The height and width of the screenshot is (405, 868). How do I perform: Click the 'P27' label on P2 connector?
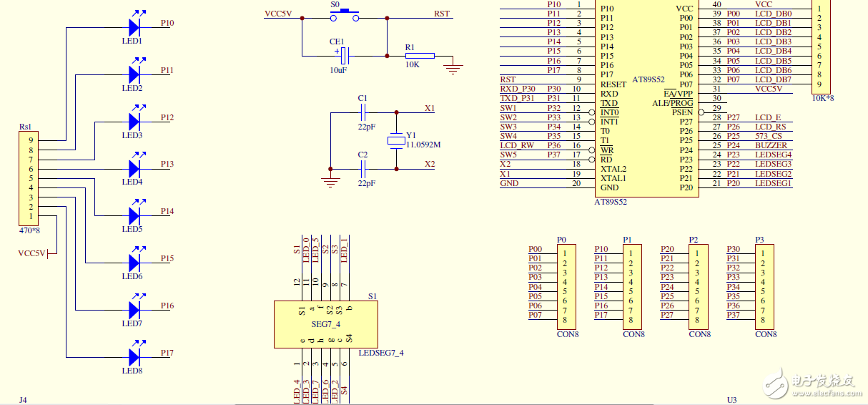point(667,315)
